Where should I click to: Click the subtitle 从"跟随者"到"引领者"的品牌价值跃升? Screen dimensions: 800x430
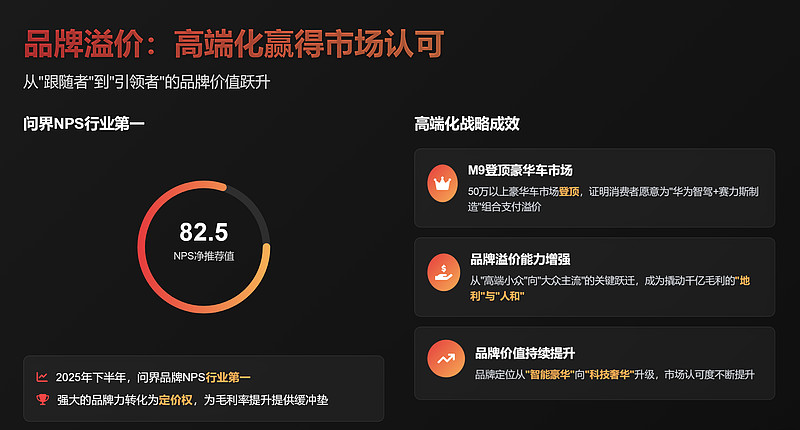146,82
